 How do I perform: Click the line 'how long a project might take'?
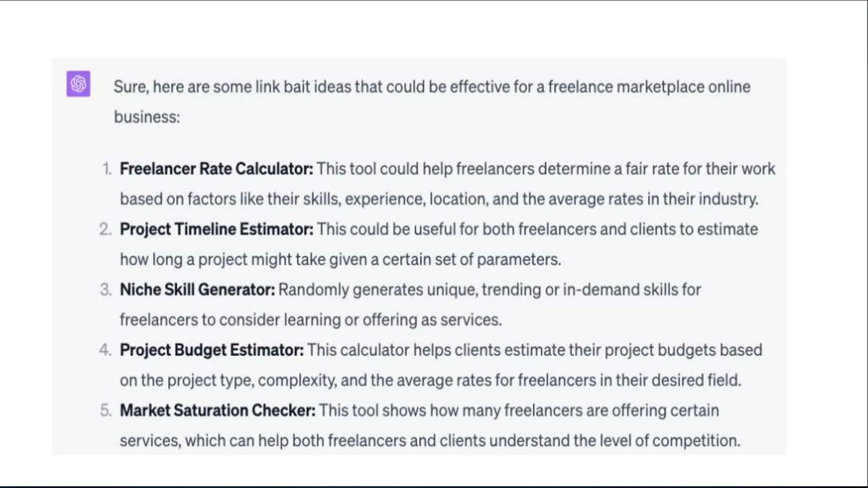(x=340, y=259)
